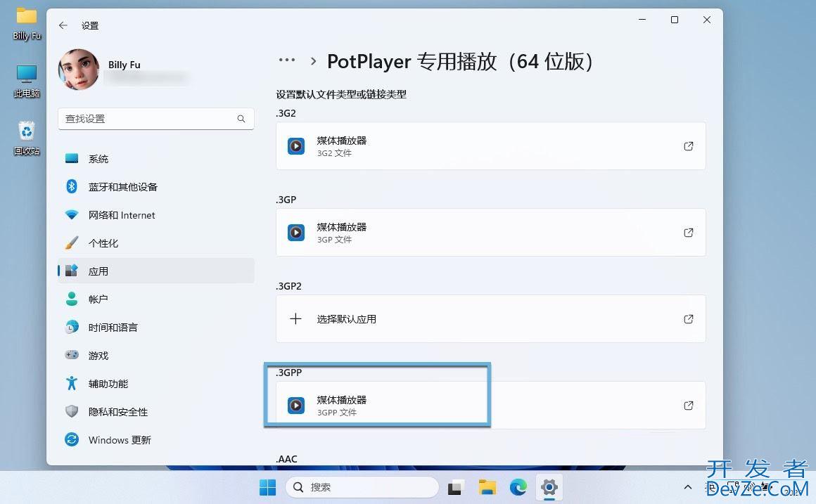Open File Explorer from the taskbar
Screen dimensions: 816x504
487,487
